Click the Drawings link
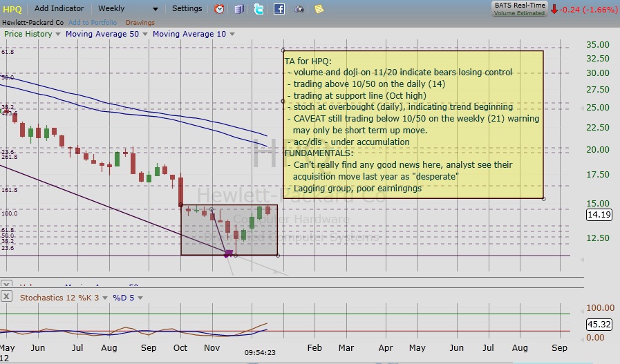This screenshot has width=620, height=364. click(141, 22)
